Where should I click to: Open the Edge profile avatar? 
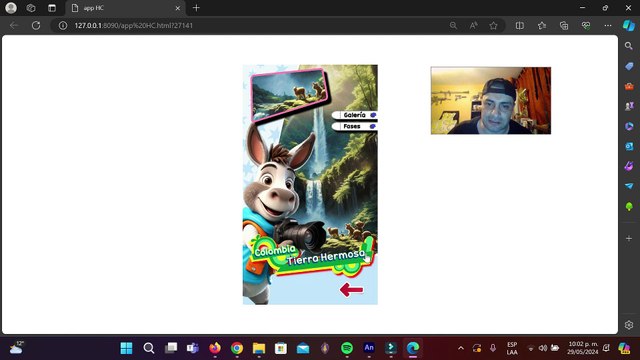pyautogui.click(x=11, y=8)
